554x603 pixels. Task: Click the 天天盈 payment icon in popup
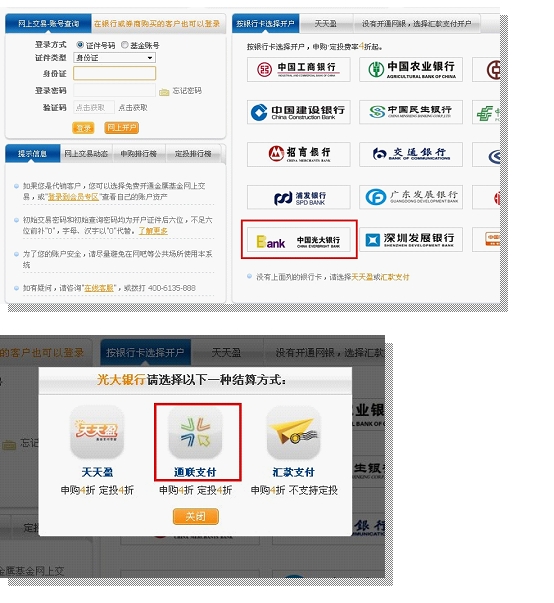pyautogui.click(x=96, y=432)
